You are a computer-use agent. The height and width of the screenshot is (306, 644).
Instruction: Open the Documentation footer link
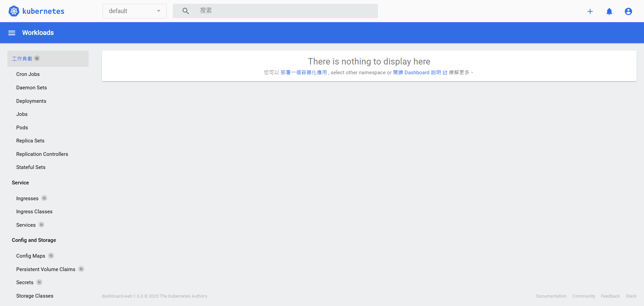(551, 296)
